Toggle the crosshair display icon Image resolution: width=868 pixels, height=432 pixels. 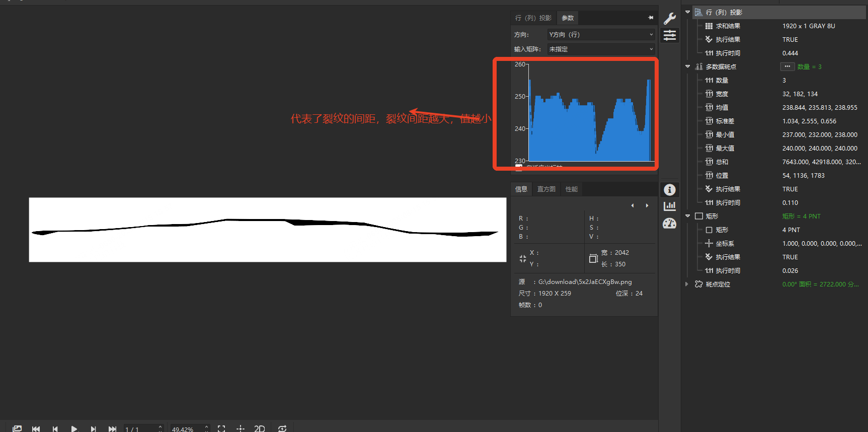tap(241, 428)
